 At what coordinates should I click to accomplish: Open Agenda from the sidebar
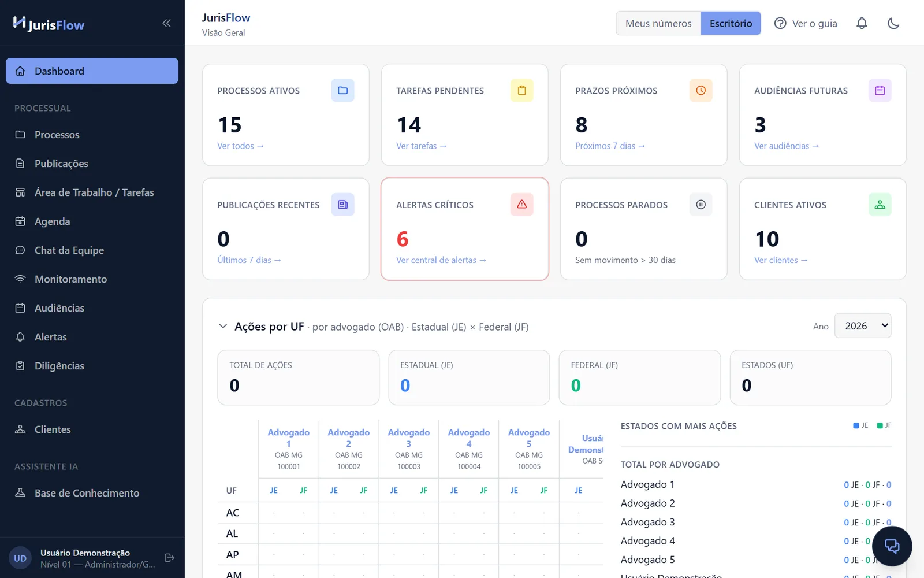pyautogui.click(x=92, y=221)
